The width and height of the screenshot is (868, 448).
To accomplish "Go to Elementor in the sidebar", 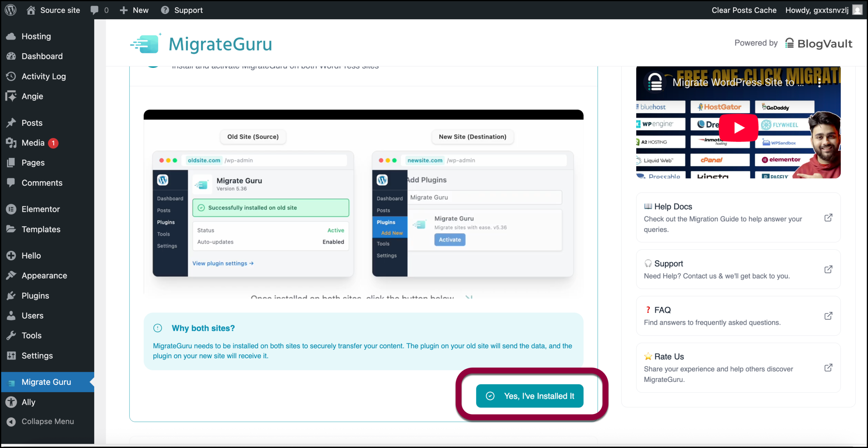I will (x=41, y=209).
